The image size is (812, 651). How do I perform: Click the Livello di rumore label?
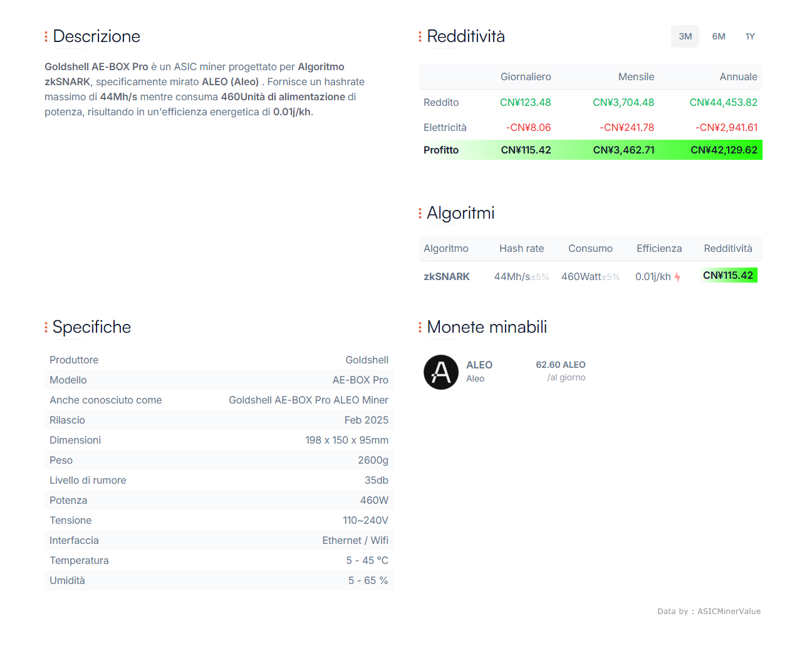click(x=88, y=480)
